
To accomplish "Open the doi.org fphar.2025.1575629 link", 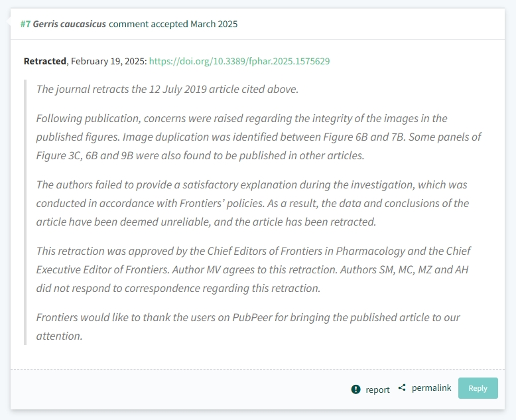I will (x=239, y=61).
